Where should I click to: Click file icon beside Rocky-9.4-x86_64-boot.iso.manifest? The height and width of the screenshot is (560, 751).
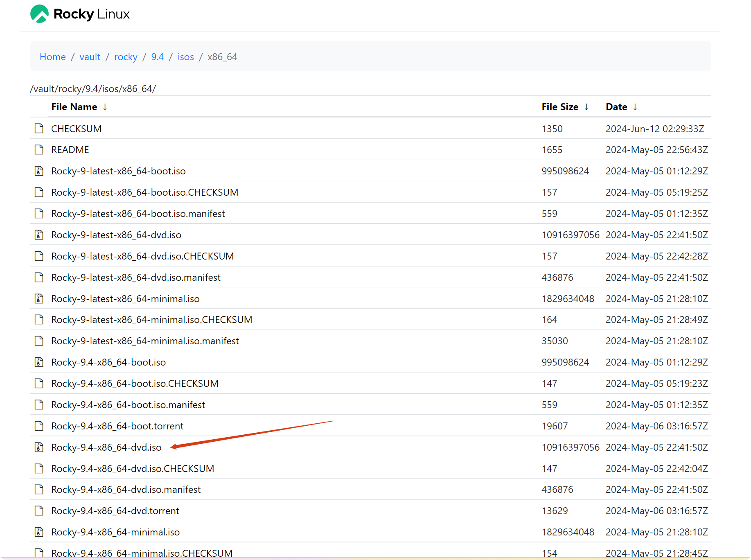39,405
